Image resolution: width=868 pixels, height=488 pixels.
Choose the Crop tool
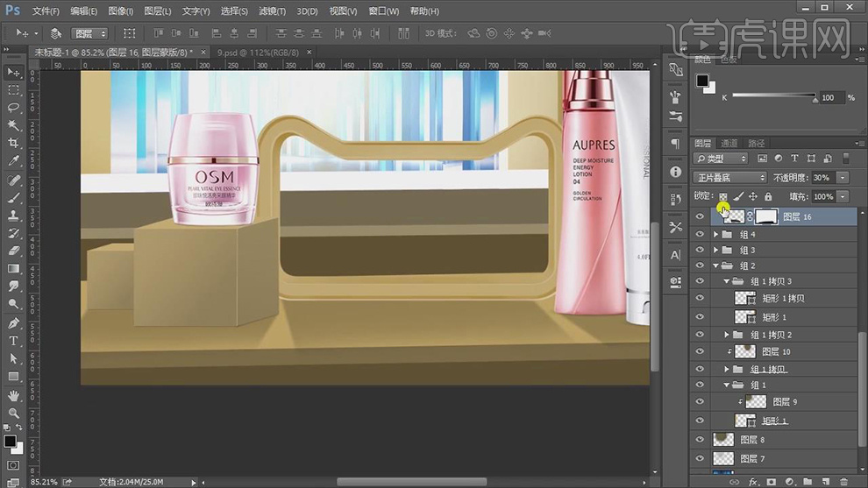pos(13,143)
